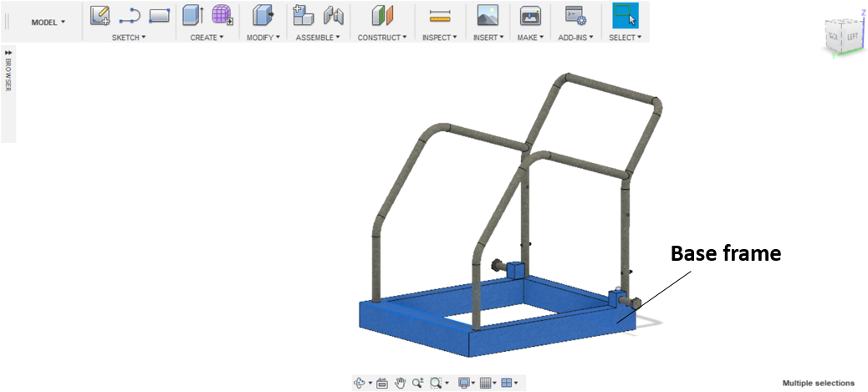Click the Look At icon
This screenshot has height=392, width=868.
click(x=381, y=383)
